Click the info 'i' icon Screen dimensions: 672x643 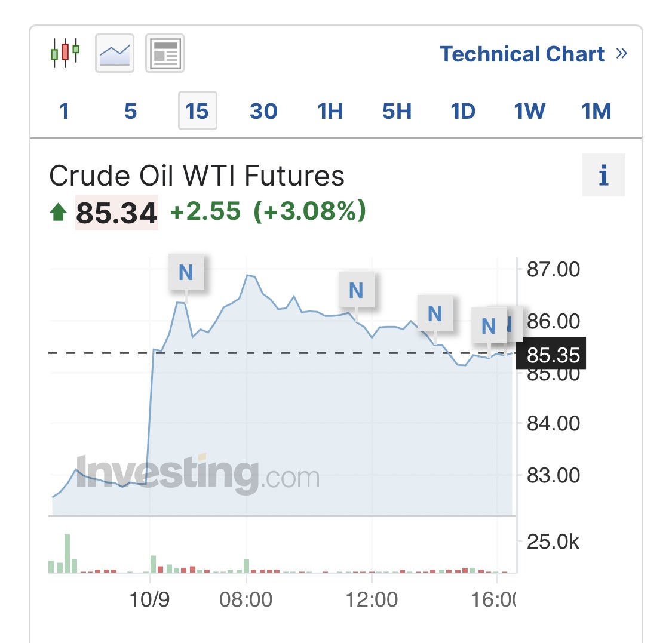click(x=603, y=175)
